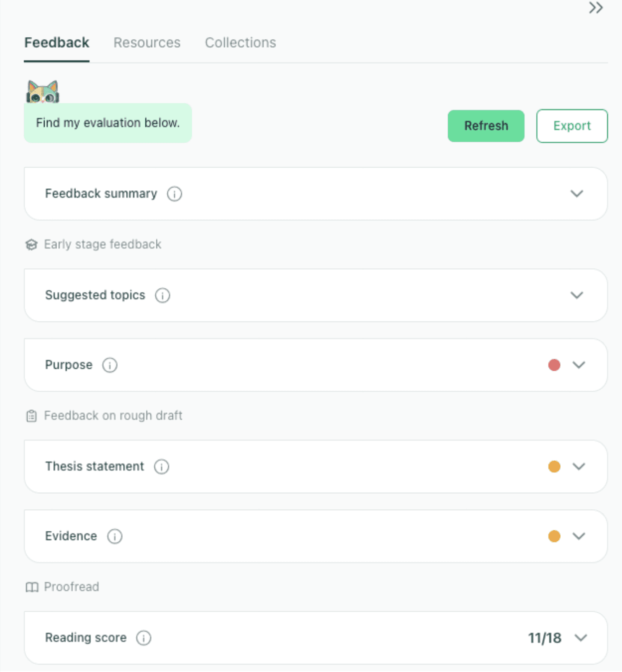
Task: Open info icon beside Feedback summary
Action: tap(174, 194)
